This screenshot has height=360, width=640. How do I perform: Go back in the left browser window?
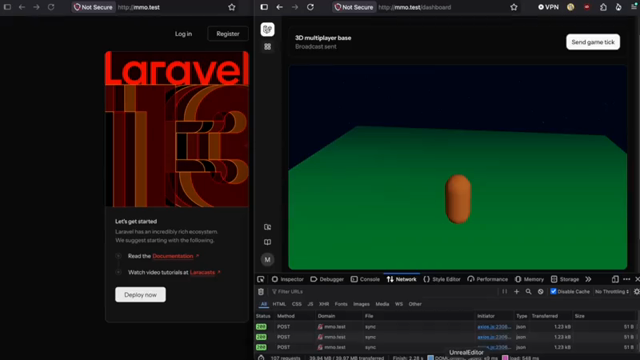22,7
